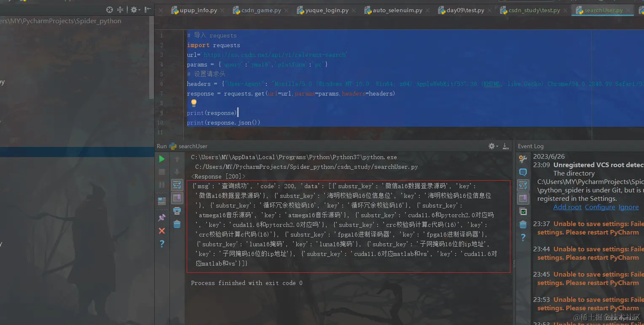The image size is (644, 325).
Task: Click the Restore Layout icon in Run panel
Action: coord(162,201)
